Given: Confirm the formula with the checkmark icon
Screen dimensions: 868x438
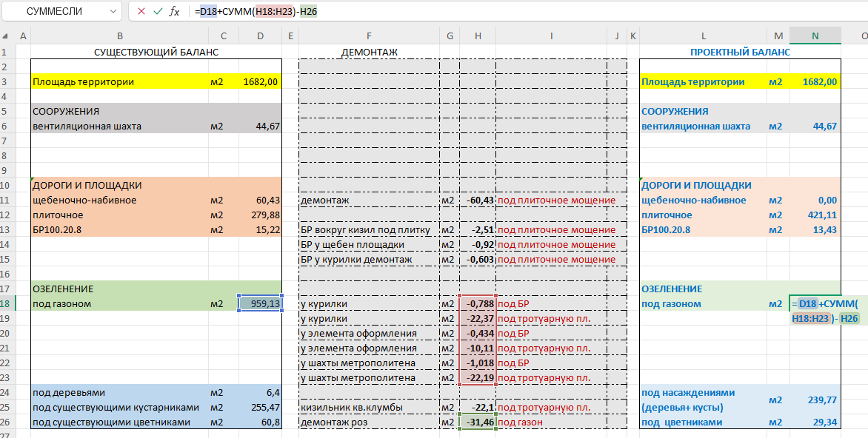Looking at the screenshot, I should pyautogui.click(x=158, y=11).
